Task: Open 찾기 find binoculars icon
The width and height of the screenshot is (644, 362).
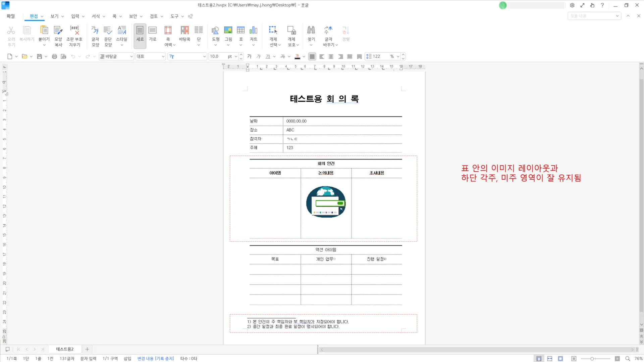Action: tap(311, 31)
